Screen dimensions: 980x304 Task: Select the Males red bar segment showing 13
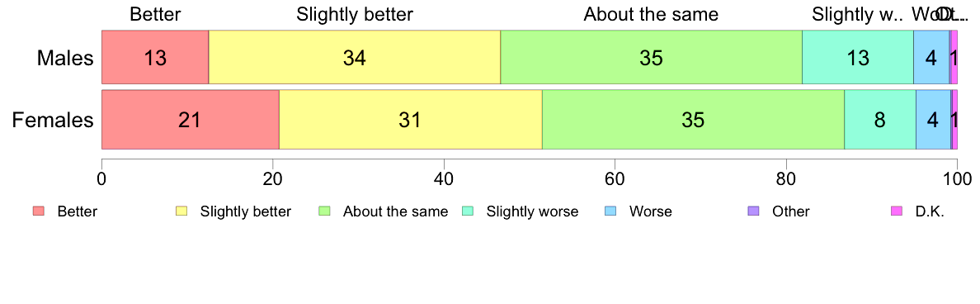(x=155, y=57)
